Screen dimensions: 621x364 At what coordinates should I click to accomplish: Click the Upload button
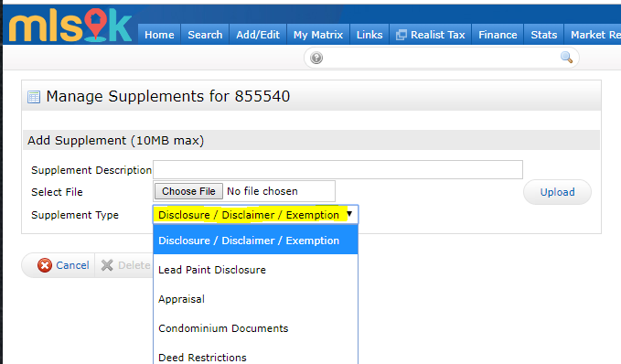[x=557, y=192]
